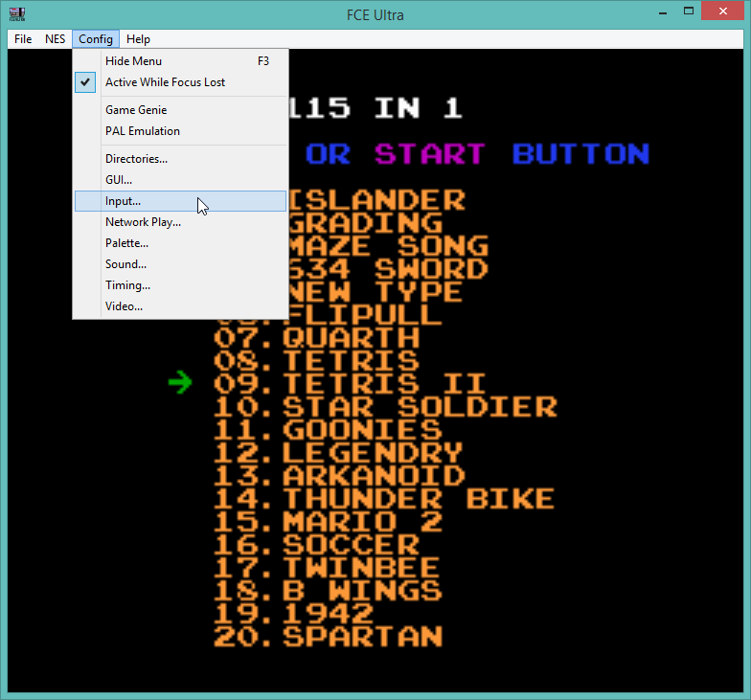
Task: Click '17. TWINBEE' entry
Action: pos(327,567)
